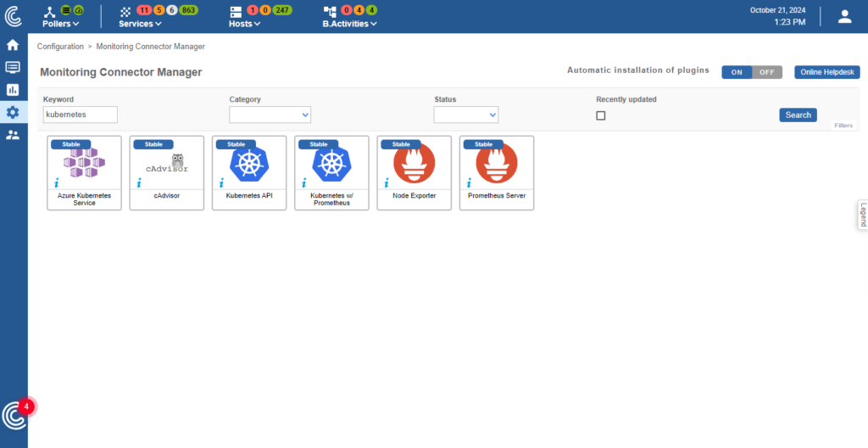
Task: Open the Home icon in left sidebar
Action: [x=13, y=45]
